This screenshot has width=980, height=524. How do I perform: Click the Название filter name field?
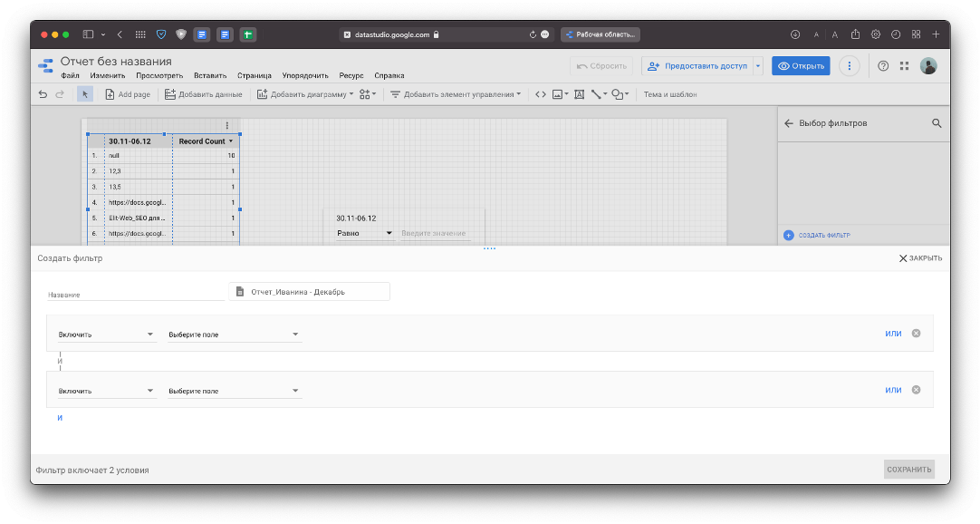136,293
